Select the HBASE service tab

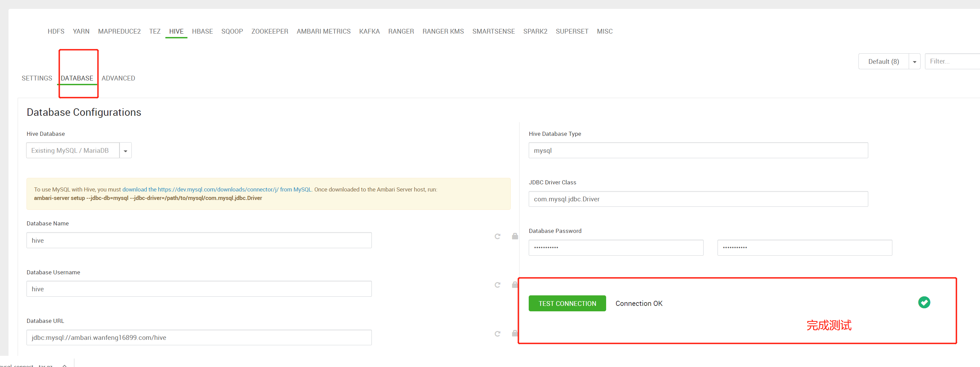tap(202, 32)
